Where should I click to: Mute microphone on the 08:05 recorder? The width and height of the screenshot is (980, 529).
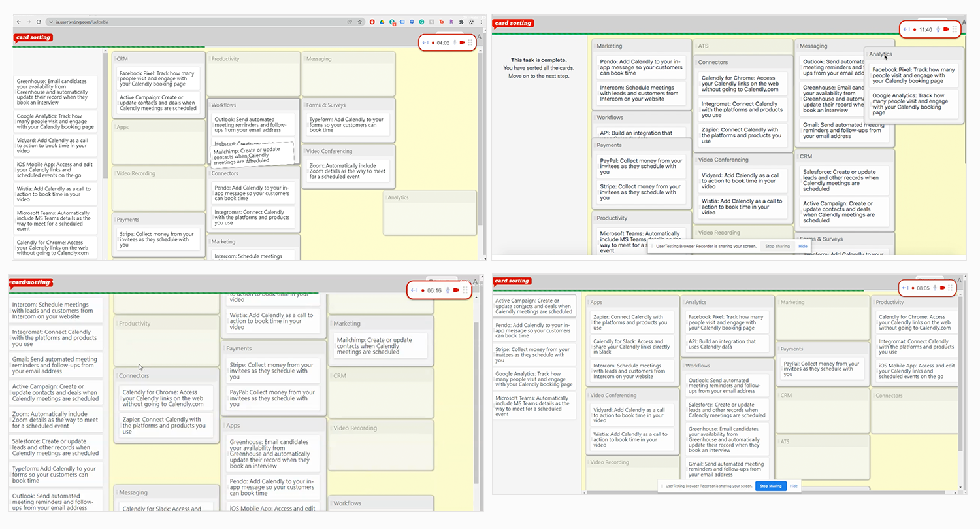click(x=935, y=288)
